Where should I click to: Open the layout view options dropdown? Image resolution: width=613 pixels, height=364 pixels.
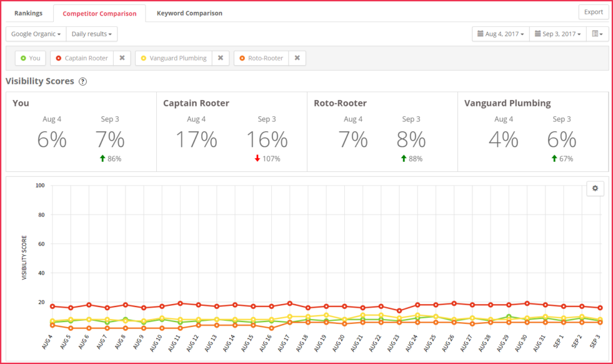pyautogui.click(x=597, y=34)
